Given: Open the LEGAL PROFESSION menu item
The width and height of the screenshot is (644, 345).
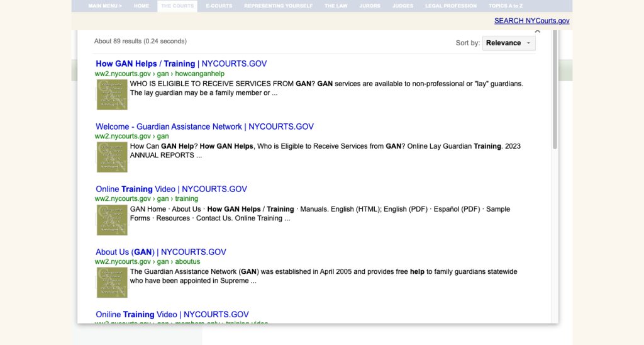Looking at the screenshot, I should (x=450, y=6).
